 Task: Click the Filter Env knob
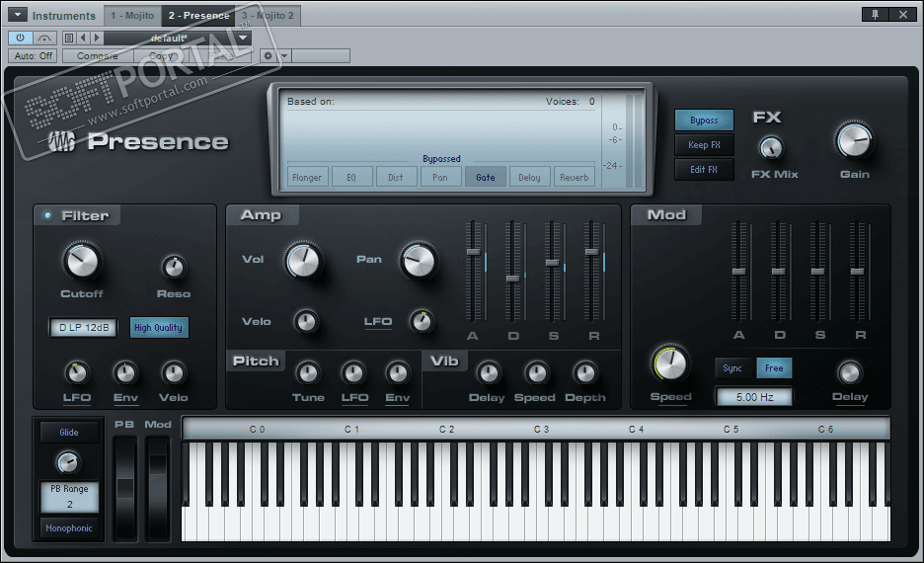125,373
